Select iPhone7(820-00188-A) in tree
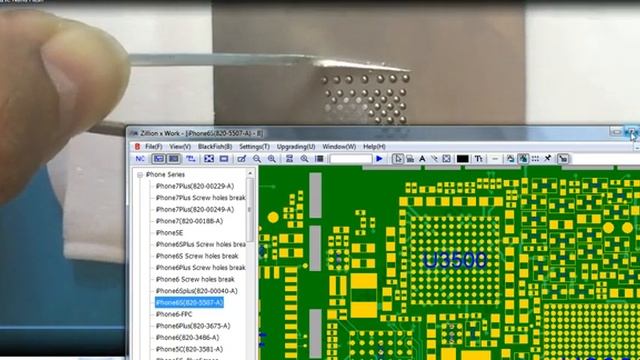 tap(189, 221)
